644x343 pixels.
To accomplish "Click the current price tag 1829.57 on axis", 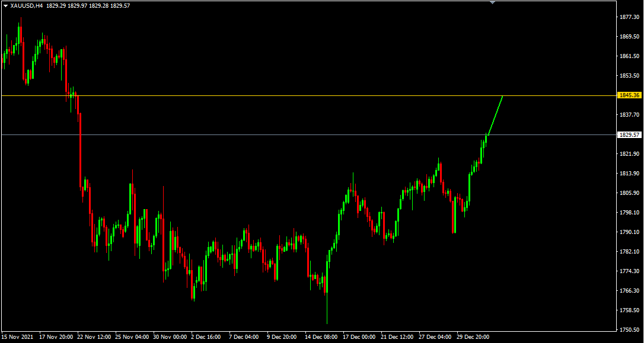I will point(630,134).
